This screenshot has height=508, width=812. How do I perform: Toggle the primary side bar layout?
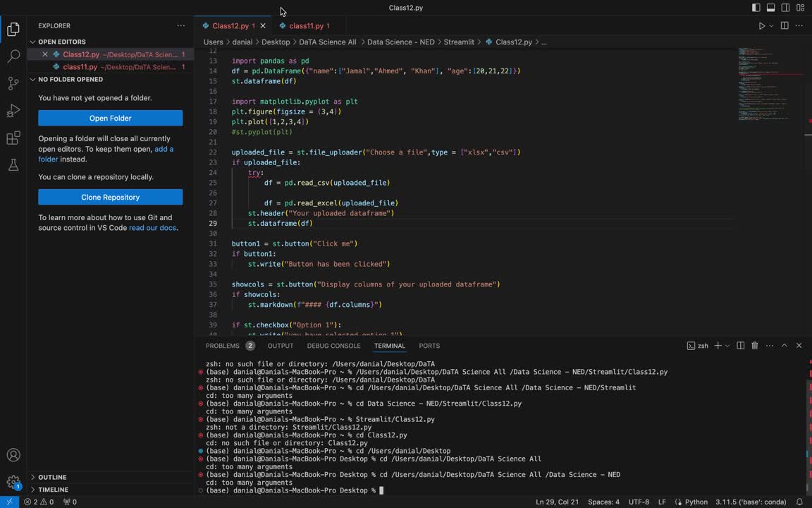pos(756,8)
